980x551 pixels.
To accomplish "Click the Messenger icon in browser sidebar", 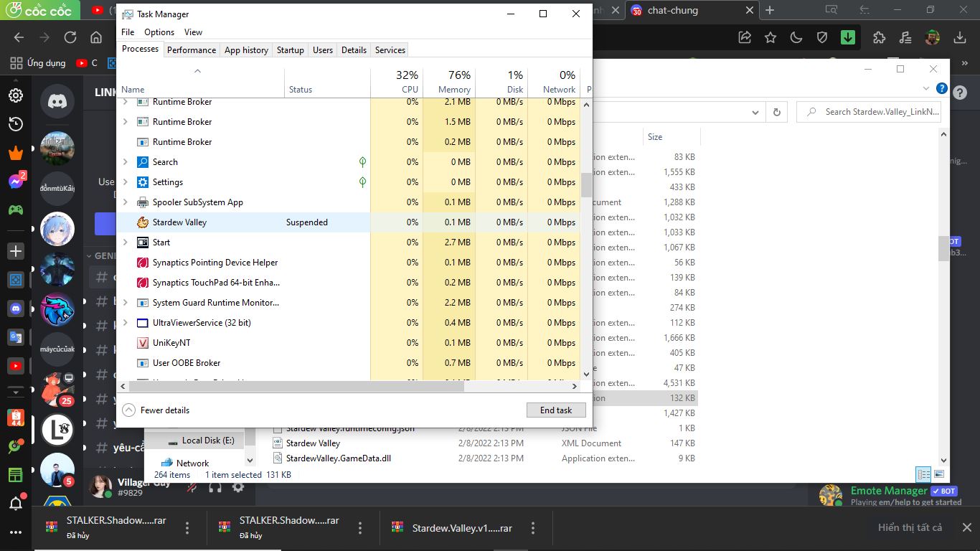I will pyautogui.click(x=16, y=182).
